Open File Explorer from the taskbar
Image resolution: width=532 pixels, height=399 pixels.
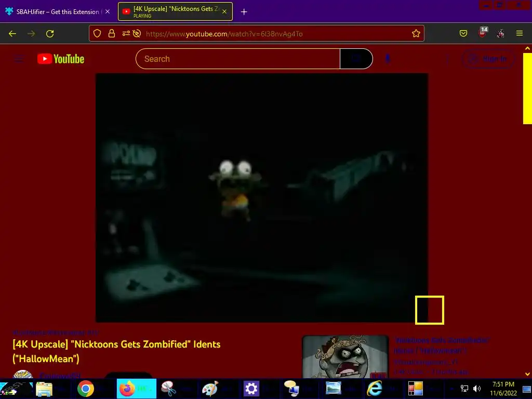click(44, 389)
